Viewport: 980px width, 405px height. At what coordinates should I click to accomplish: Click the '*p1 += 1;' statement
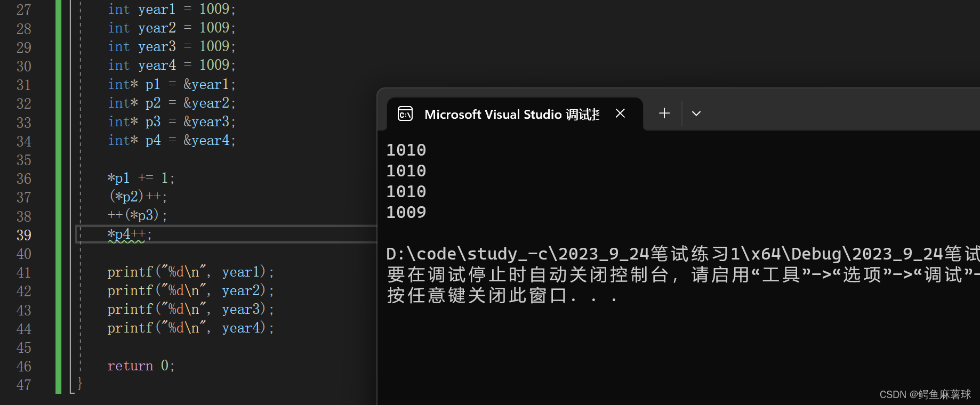(141, 177)
